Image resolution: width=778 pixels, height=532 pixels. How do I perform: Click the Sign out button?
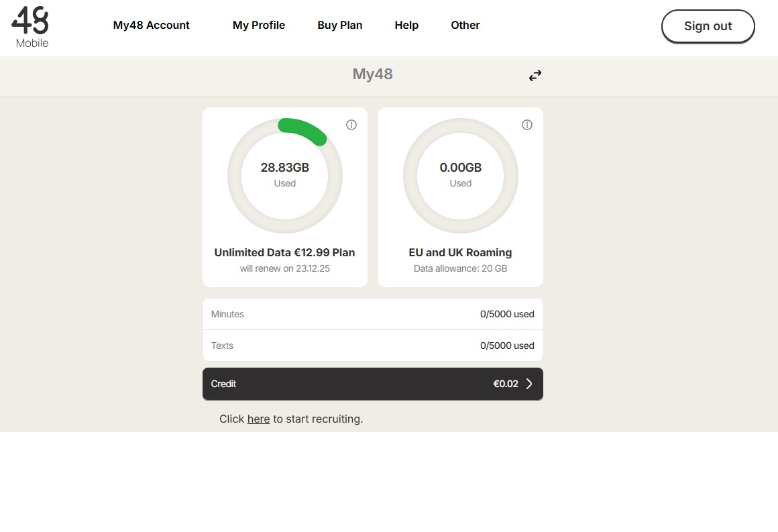pos(708,26)
